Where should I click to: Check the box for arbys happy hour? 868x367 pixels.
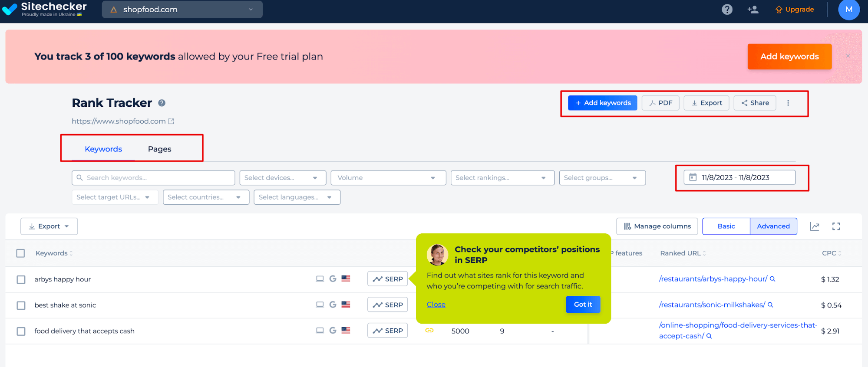pos(21,279)
